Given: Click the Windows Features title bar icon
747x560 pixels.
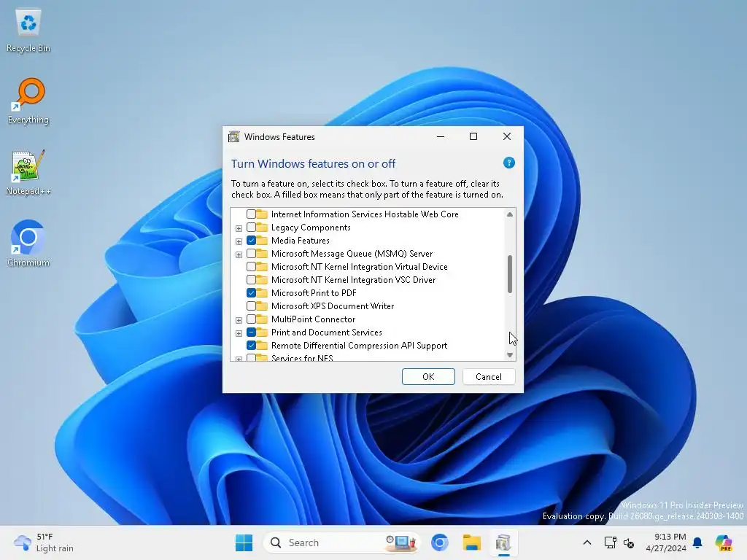Looking at the screenshot, I should pos(234,136).
